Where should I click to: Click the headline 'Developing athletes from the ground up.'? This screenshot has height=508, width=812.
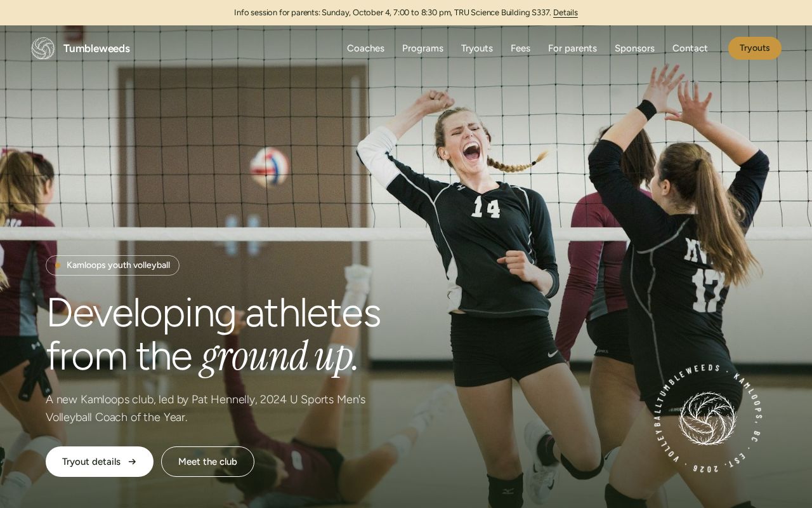[213, 334]
